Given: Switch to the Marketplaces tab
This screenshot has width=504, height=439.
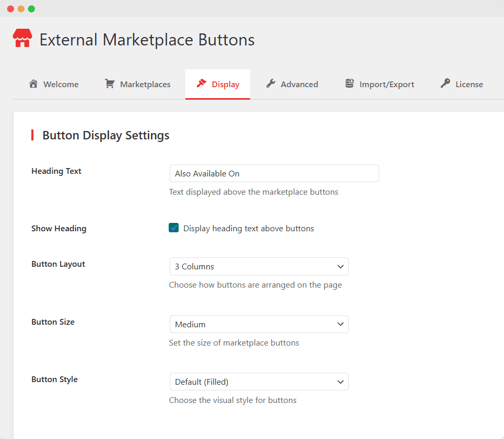Looking at the screenshot, I should tap(137, 84).
